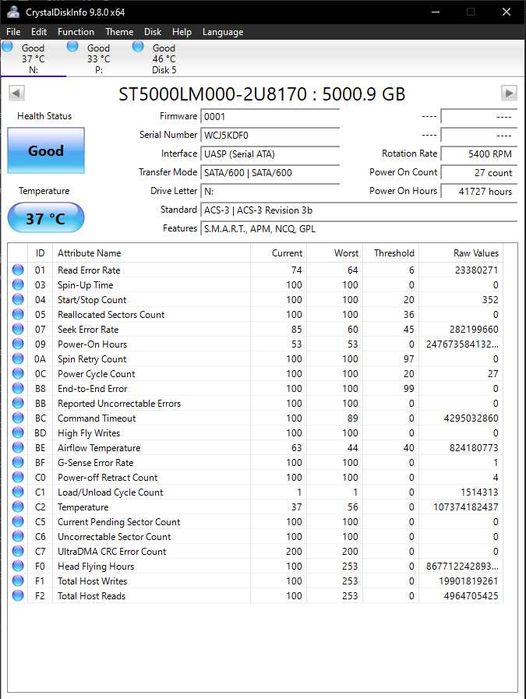The image size is (526, 699).
Task: Select the P: drive tab
Action: coord(99,58)
